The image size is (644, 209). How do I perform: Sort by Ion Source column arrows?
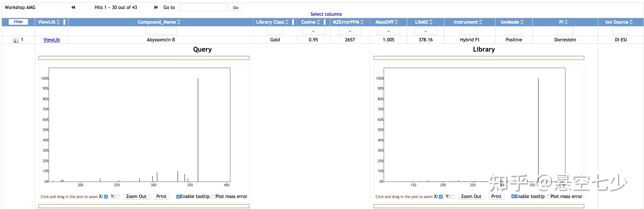click(631, 22)
